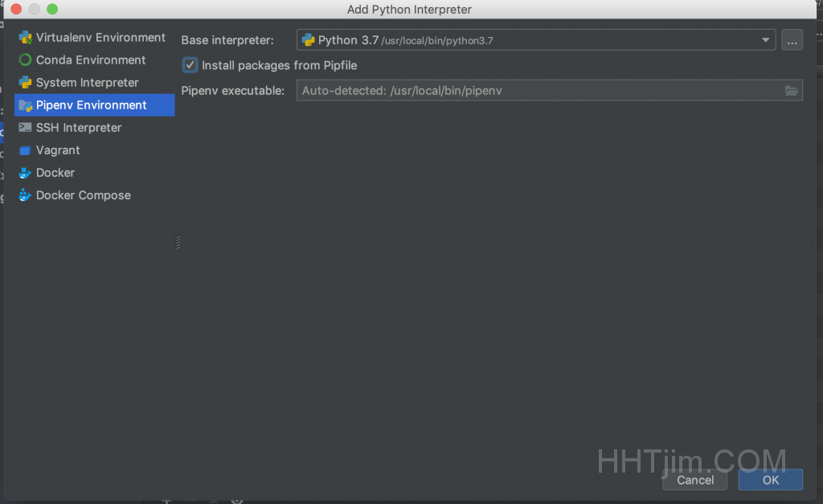The width and height of the screenshot is (823, 504).
Task: Open SSH Interpreter settings
Action: pyautogui.click(x=95, y=128)
